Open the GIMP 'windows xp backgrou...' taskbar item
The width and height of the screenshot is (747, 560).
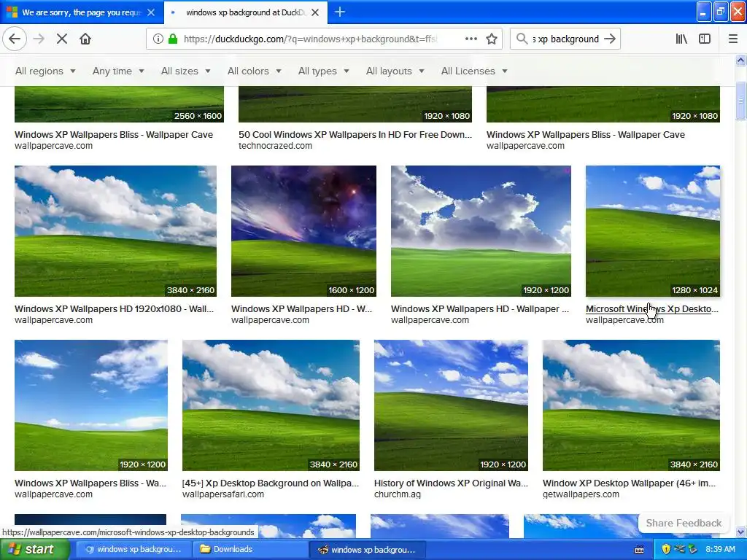pyautogui.click(x=367, y=549)
